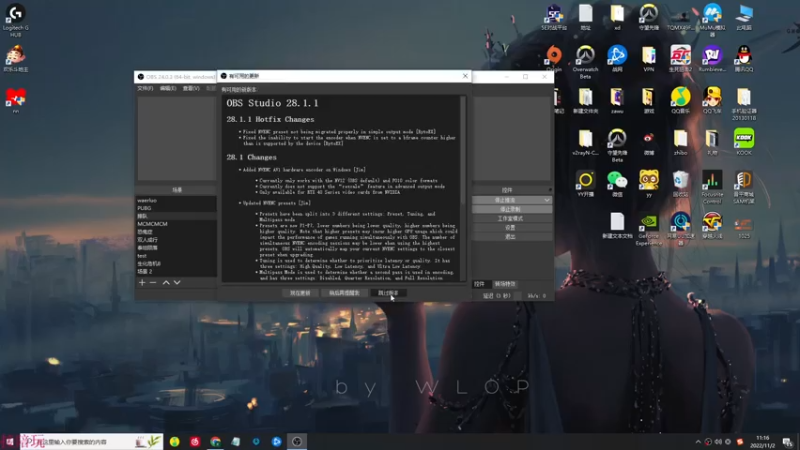Move scene down with the down arrow
The image size is (800, 450).
pyautogui.click(x=177, y=282)
